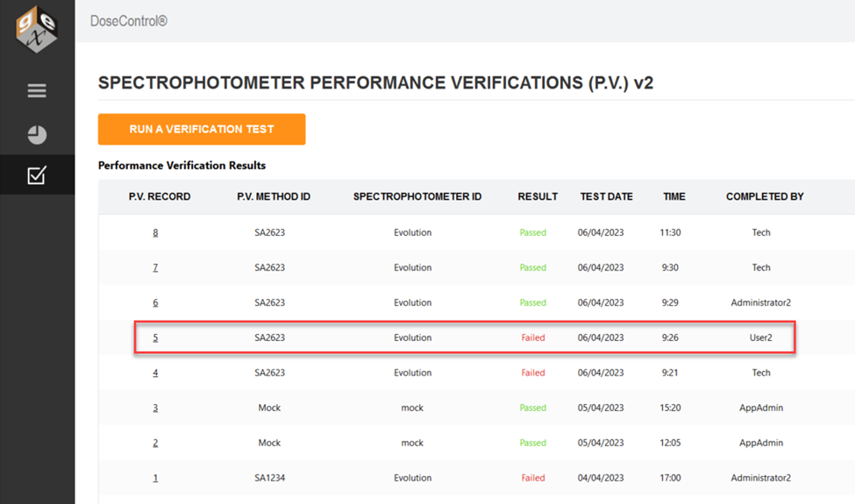Click the RESULT column header
Viewport: 855px width, 504px height.
tap(538, 196)
